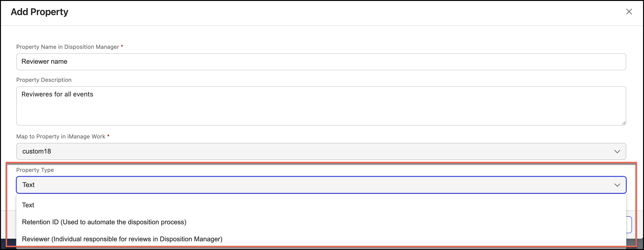Click the Property Description label
The image size is (644, 250).
[44, 80]
